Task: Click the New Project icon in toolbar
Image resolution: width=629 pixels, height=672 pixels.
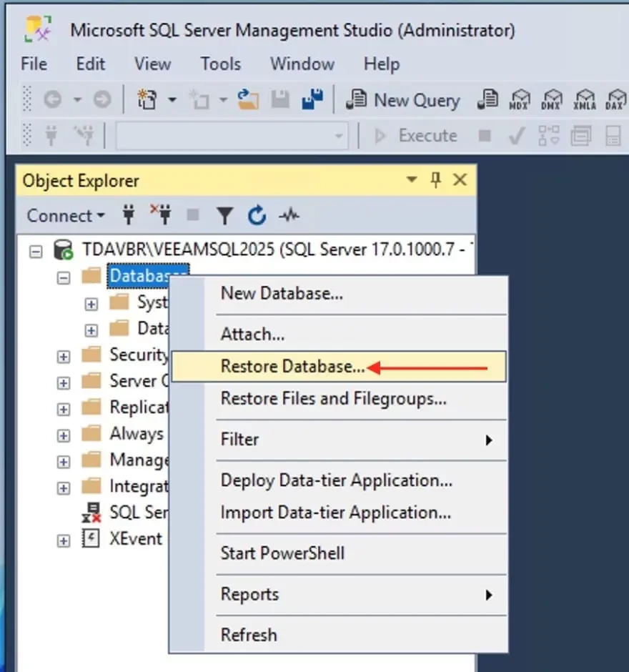Action: 147,99
